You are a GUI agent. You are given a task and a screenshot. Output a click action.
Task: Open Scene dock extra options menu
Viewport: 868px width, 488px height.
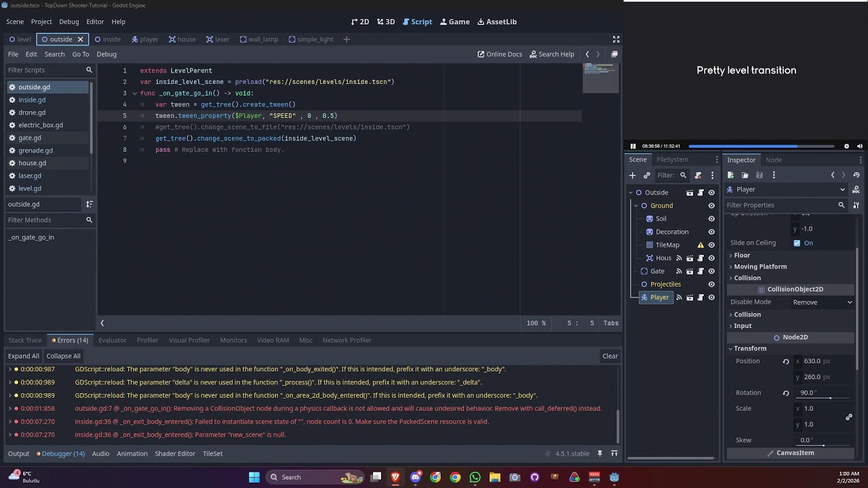712,176
